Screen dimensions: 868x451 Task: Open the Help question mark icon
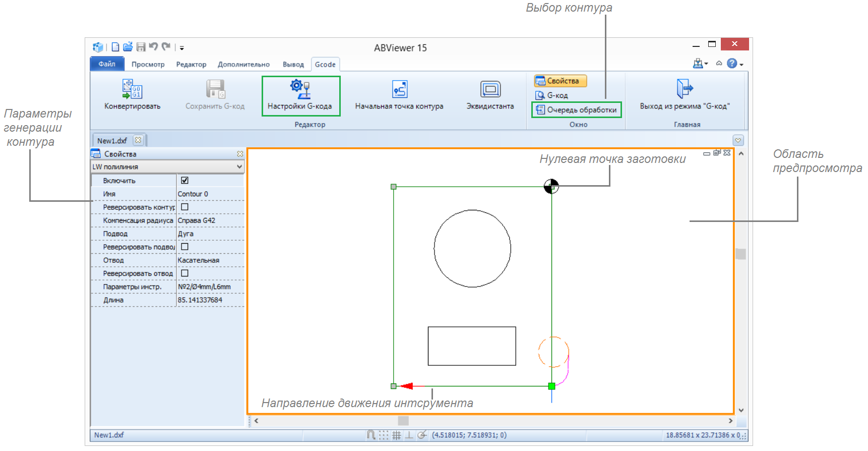[x=732, y=64]
